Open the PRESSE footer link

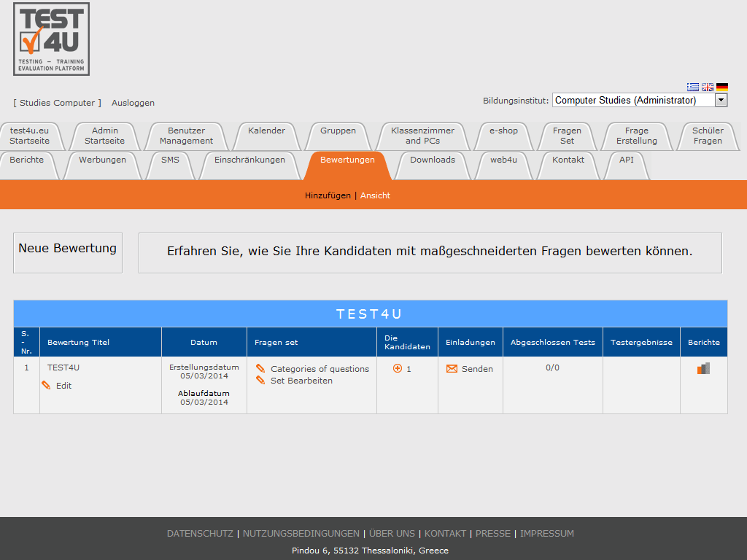493,533
